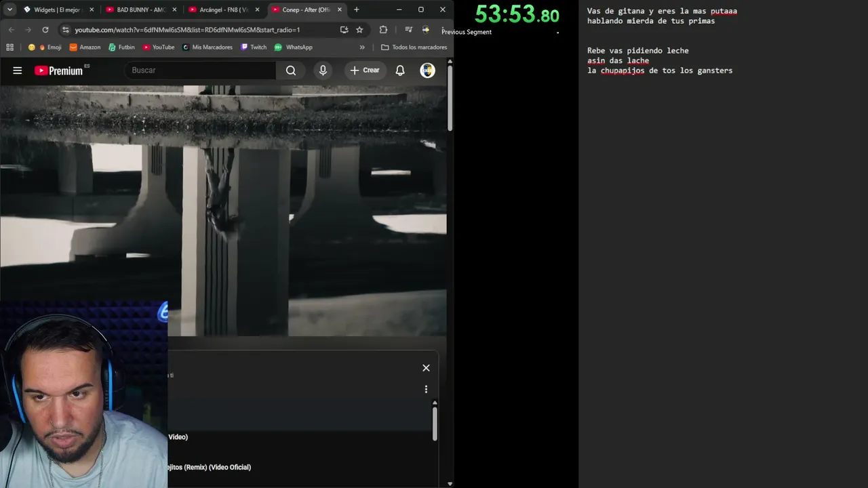Close the Arcángel - FN8 tab
This screenshot has height=488, width=868.
click(257, 9)
